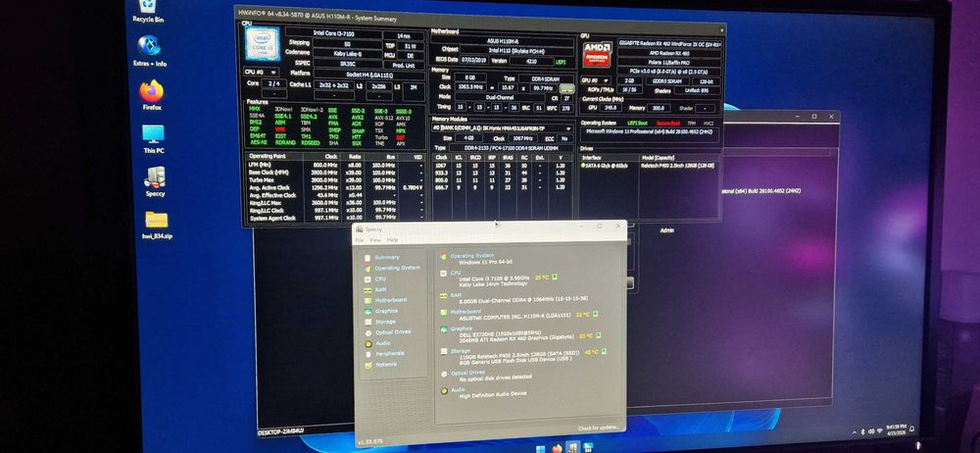
Task: Click the Secure Boot label in HWiNFO
Action: pyautogui.click(x=666, y=124)
